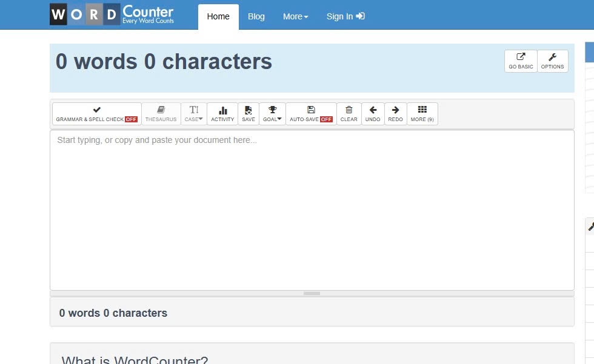Enable the Auto-Save toggle
This screenshot has width=594, height=364.
311,113
